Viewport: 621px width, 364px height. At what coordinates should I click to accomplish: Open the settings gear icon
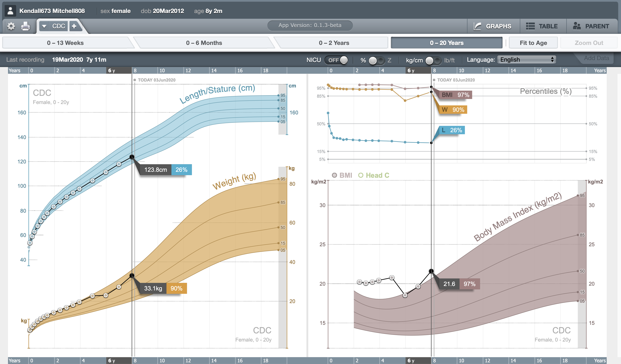11,26
